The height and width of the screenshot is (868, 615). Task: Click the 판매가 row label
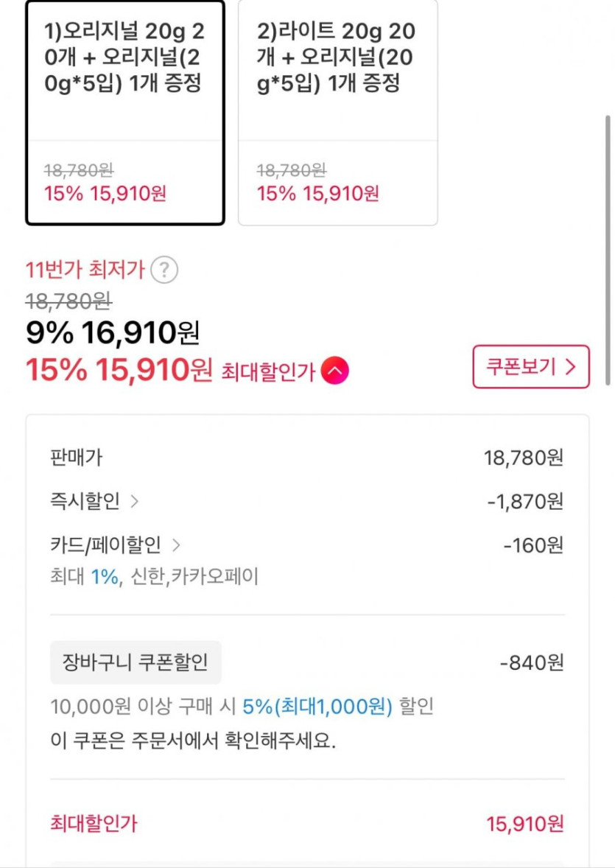pyautogui.click(x=76, y=458)
